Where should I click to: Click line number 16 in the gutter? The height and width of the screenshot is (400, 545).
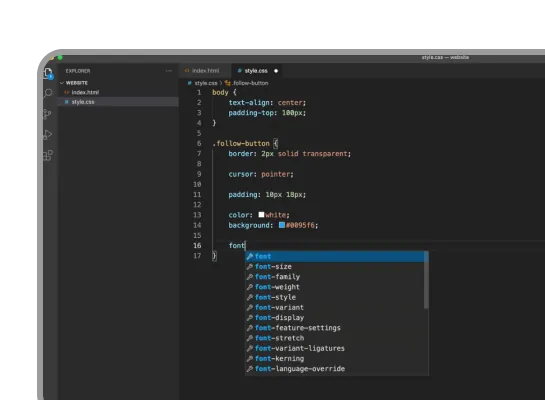click(197, 246)
